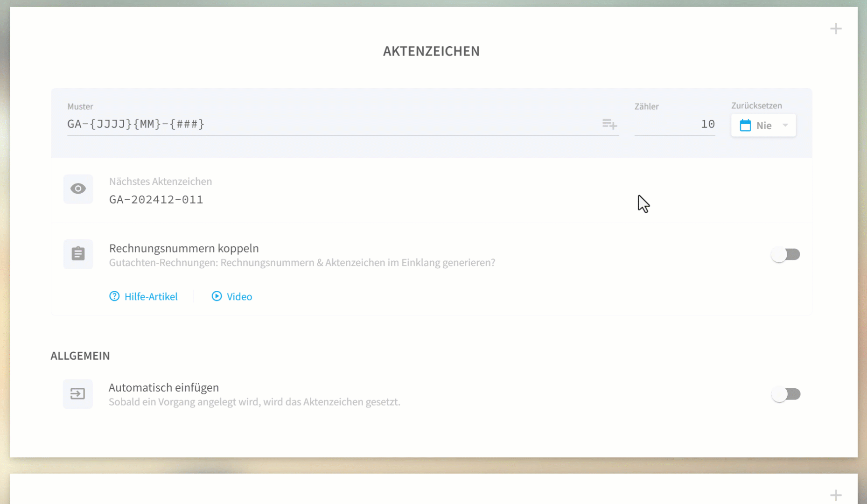This screenshot has width=867, height=504.
Task: Click the insert arrow icon beside Automatisch einfügen
Action: tap(77, 394)
